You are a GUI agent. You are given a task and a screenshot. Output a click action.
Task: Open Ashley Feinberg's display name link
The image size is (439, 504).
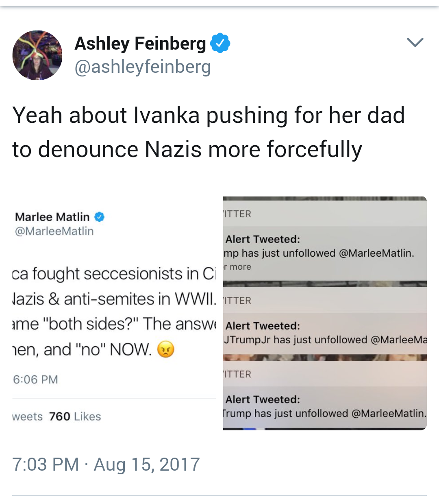(140, 44)
